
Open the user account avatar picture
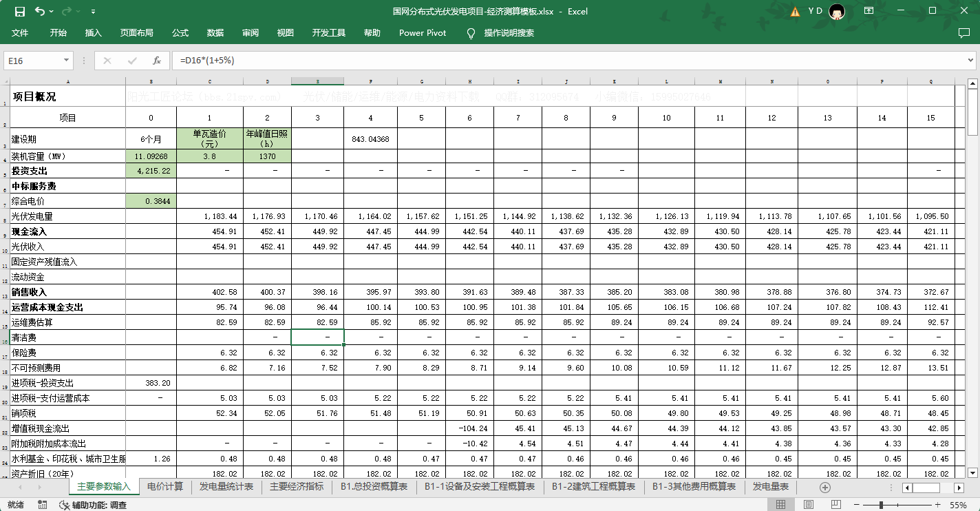tap(836, 11)
